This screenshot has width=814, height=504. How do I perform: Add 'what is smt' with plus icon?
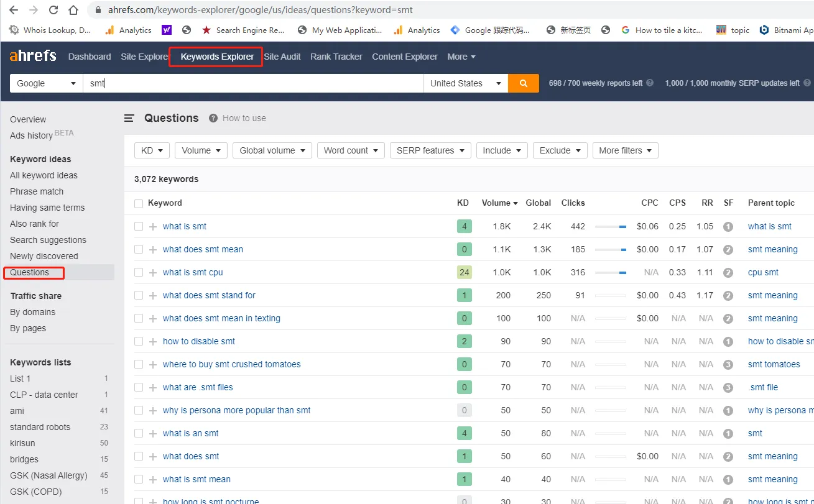[x=153, y=226]
